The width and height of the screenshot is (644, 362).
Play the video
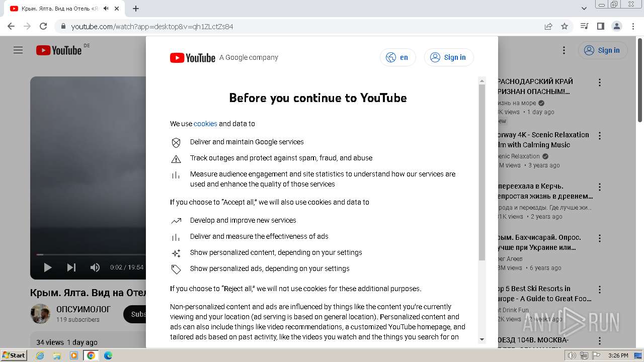click(48, 267)
